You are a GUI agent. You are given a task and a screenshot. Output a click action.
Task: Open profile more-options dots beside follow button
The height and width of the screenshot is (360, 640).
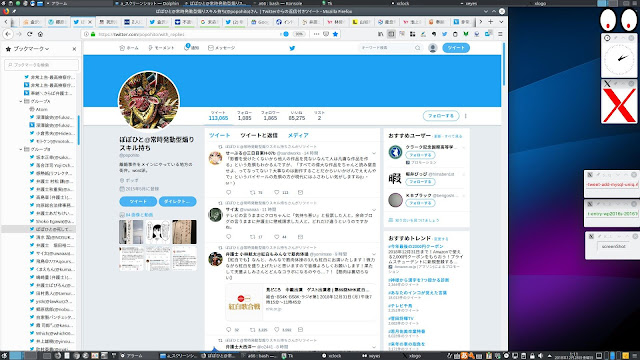[465, 116]
